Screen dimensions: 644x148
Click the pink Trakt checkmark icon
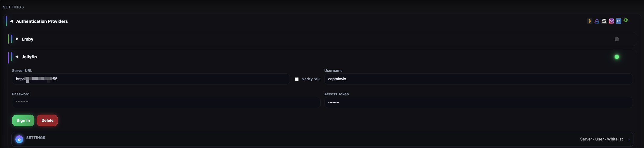(611, 21)
